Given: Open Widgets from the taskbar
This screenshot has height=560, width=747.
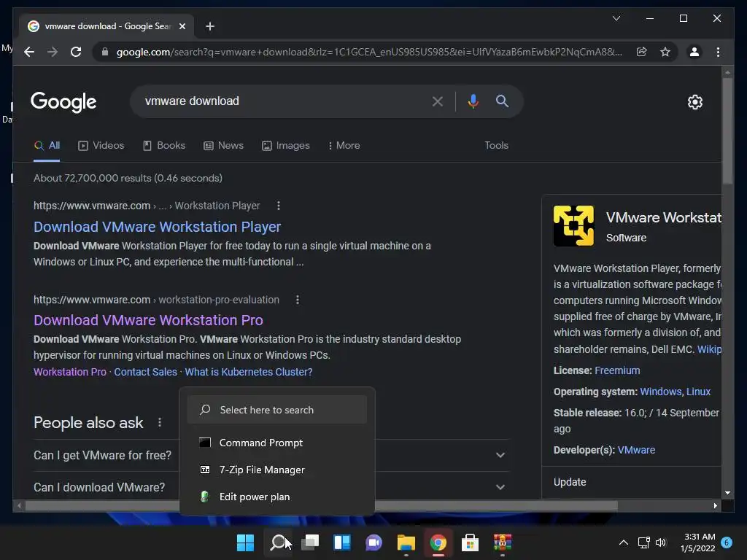Looking at the screenshot, I should (342, 542).
